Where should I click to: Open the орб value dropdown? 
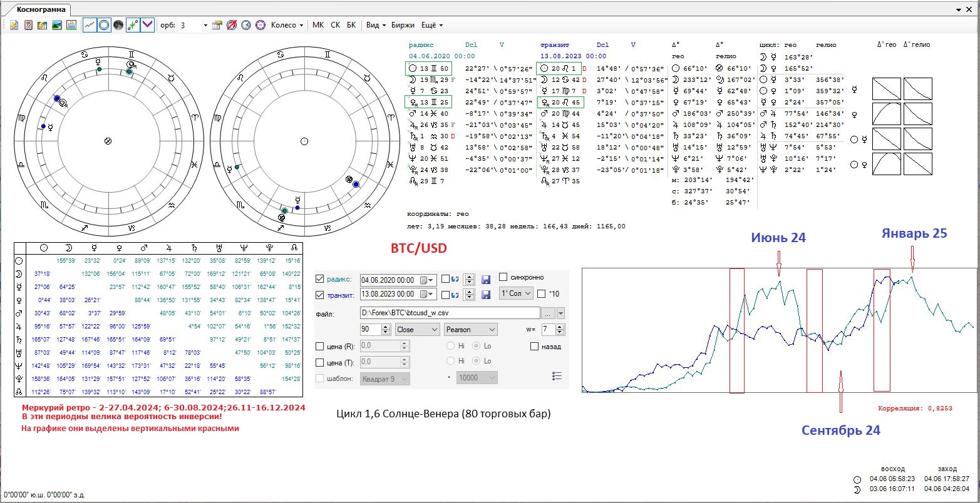[205, 25]
